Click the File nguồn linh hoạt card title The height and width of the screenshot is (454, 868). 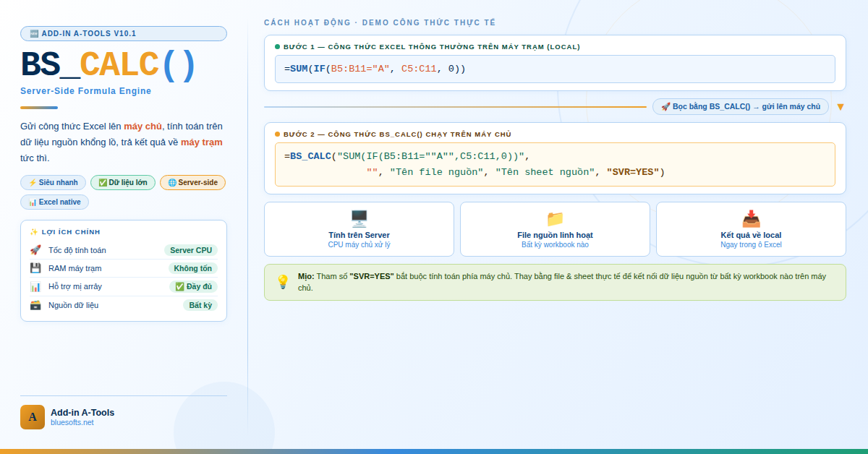coord(555,235)
